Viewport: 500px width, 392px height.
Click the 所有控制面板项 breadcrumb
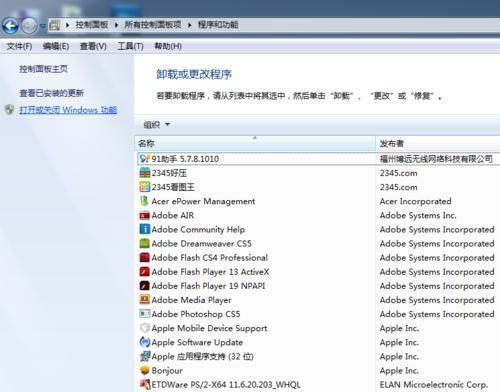[153, 25]
